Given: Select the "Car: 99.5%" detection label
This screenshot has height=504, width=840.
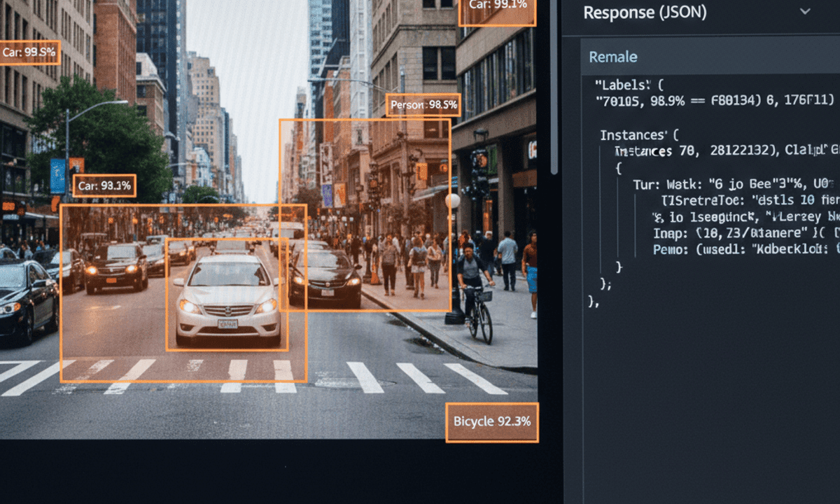Looking at the screenshot, I should [29, 52].
